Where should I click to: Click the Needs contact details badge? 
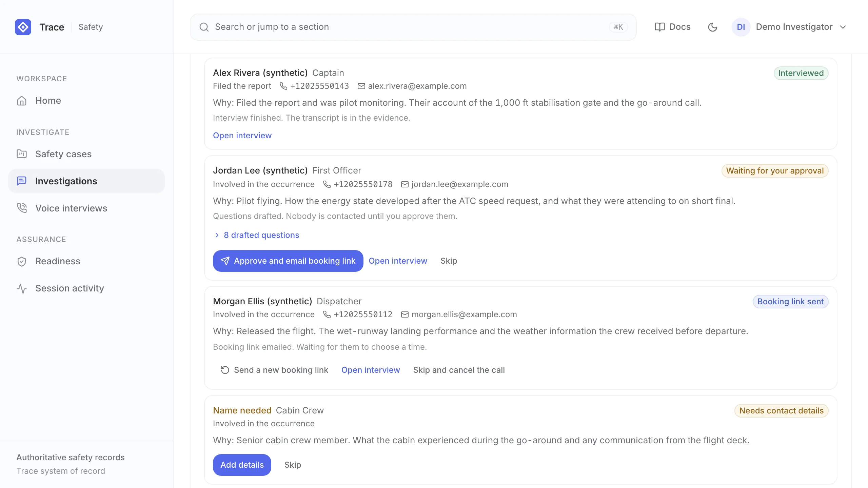coord(781,411)
